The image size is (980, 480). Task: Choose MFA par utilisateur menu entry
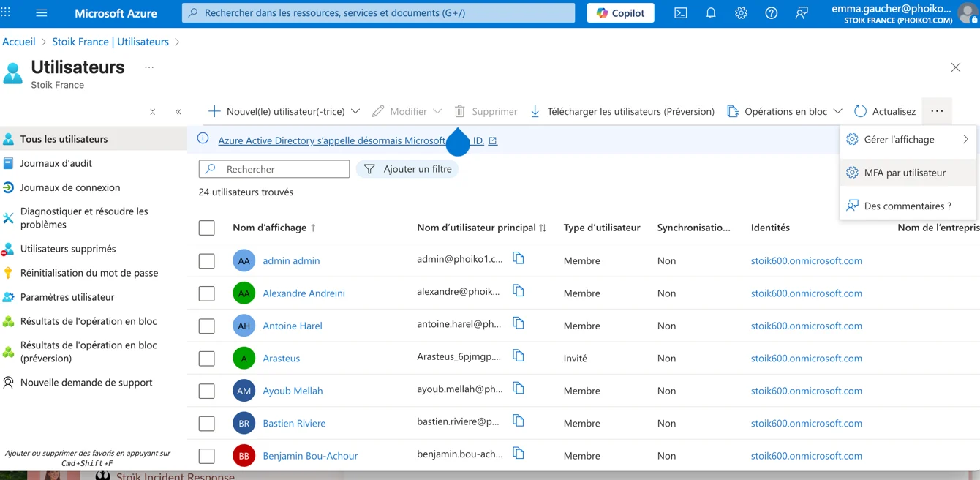click(x=905, y=173)
